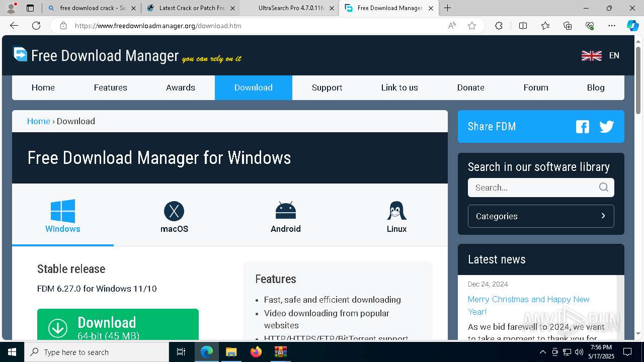The height and width of the screenshot is (362, 644).
Task: Click the lock site-info icon in address bar
Action: (x=63, y=26)
